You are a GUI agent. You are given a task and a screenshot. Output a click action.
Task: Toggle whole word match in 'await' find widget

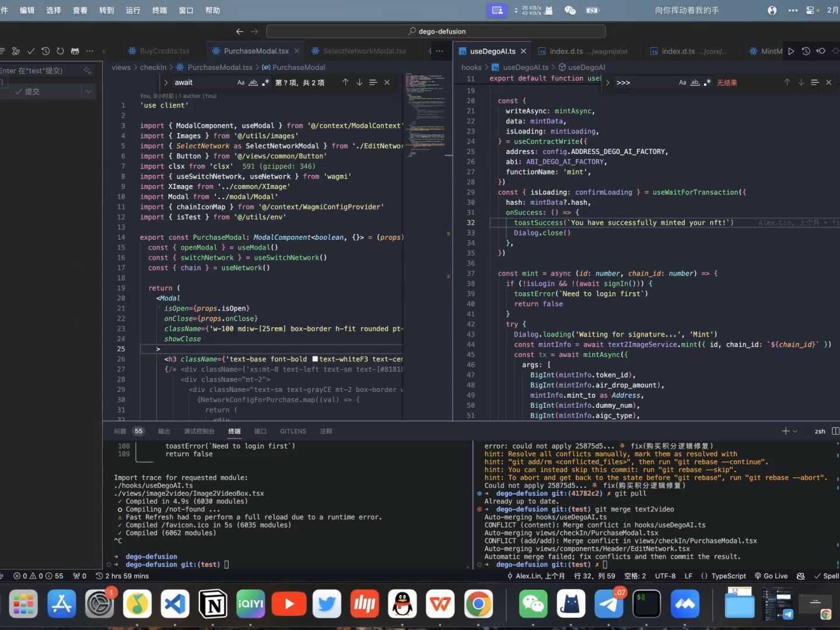pyautogui.click(x=253, y=82)
